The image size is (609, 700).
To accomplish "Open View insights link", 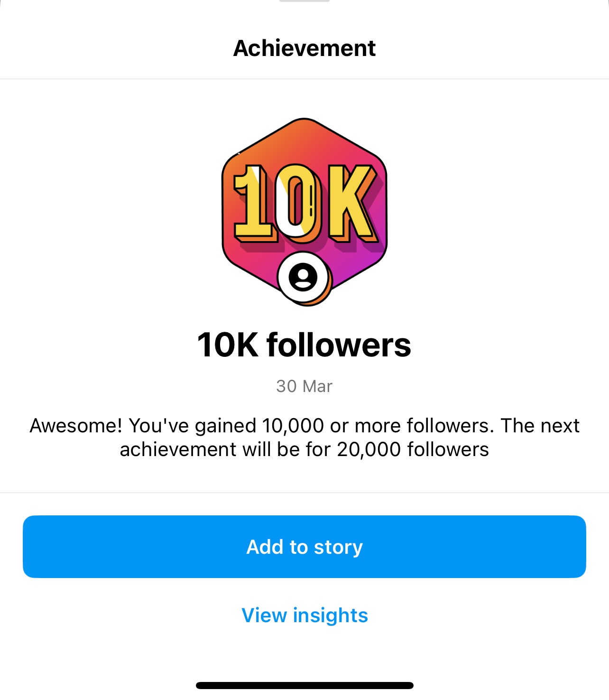I will point(304,616).
